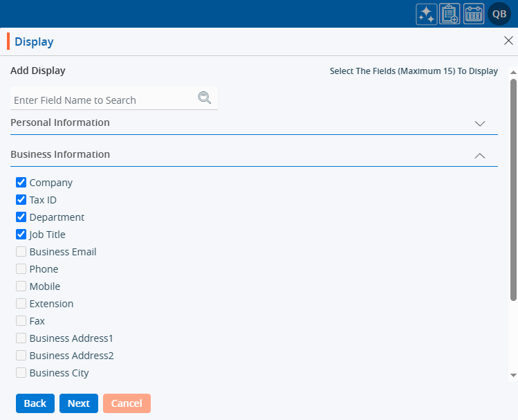
Task: Deselect the Job Title checkbox
Action: (21, 235)
